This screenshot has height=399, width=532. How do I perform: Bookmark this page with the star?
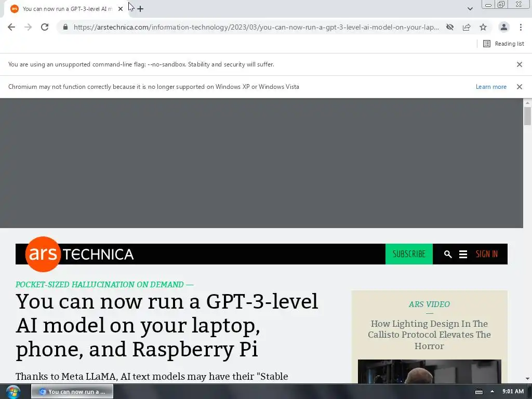click(x=483, y=27)
